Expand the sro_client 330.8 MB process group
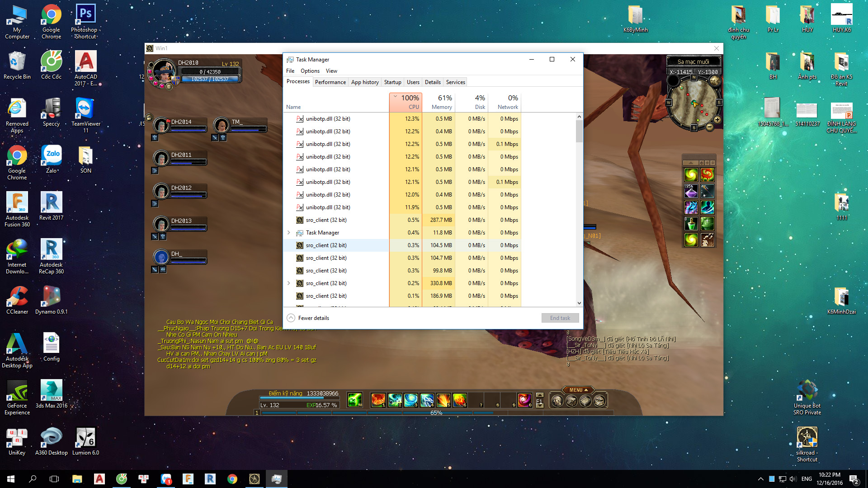The image size is (868, 488). [289, 283]
